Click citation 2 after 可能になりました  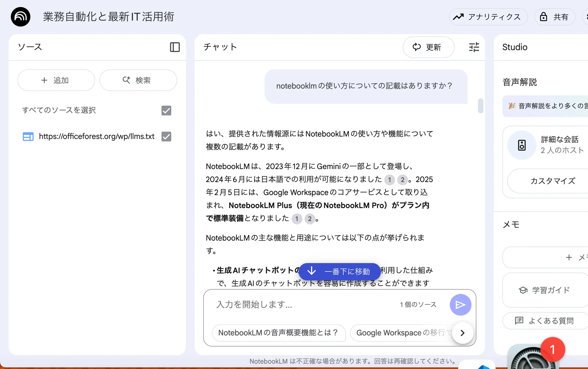[x=402, y=180]
